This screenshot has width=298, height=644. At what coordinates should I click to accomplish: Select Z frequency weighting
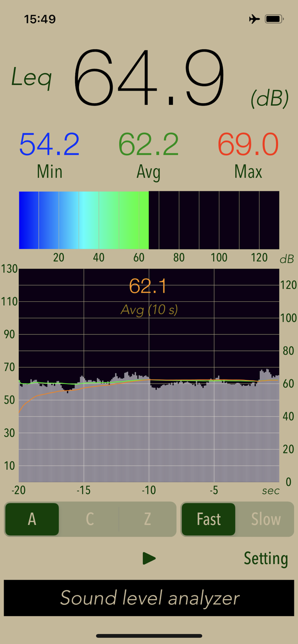click(147, 519)
